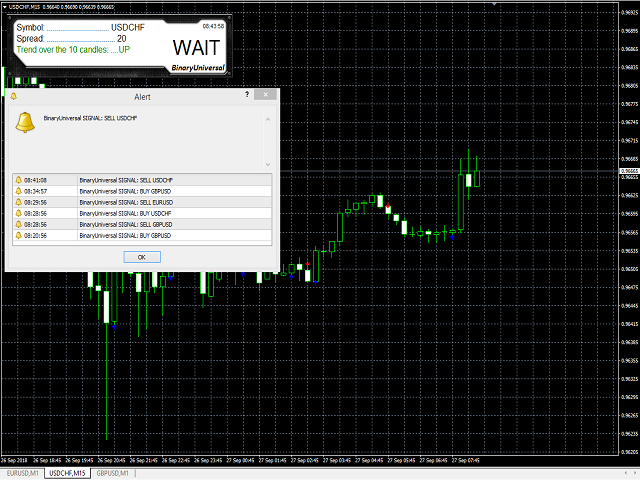Click the WAIT signal status text
The image size is (640, 480).
196,48
